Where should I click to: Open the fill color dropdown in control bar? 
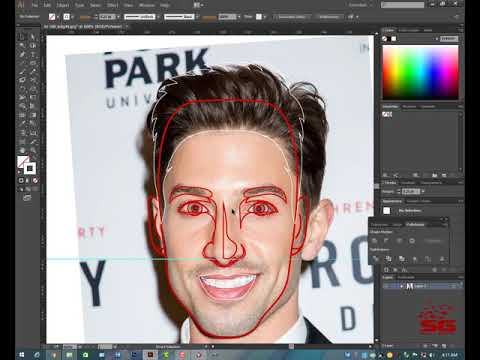(58, 17)
